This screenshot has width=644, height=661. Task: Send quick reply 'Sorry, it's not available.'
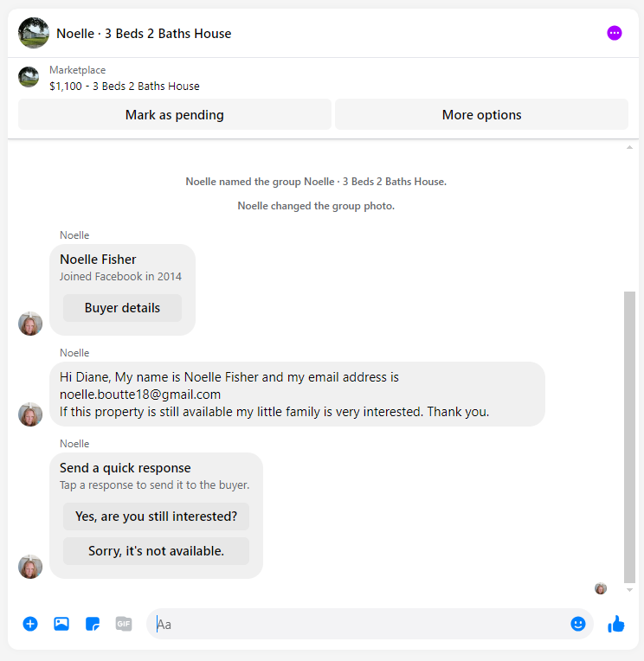(156, 550)
